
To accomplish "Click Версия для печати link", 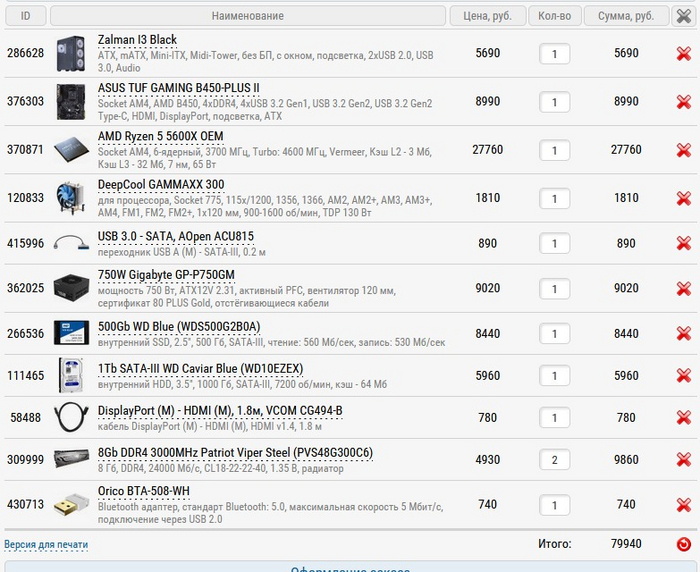I will [x=46, y=544].
